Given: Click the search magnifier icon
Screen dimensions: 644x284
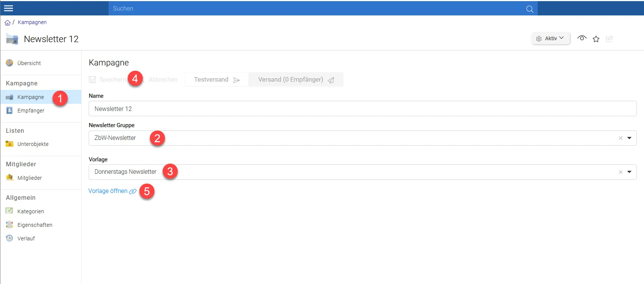Looking at the screenshot, I should pyautogui.click(x=530, y=9).
